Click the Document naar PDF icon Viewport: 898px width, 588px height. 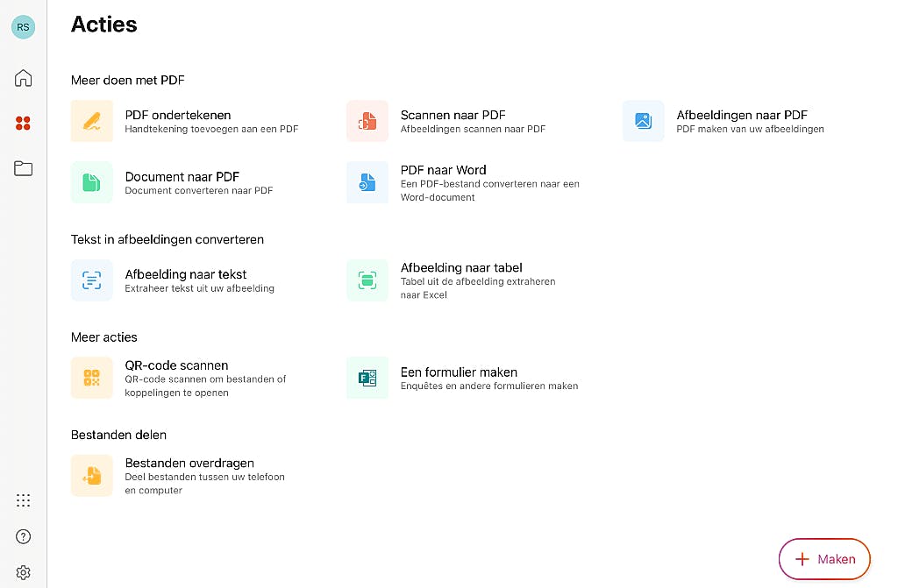click(92, 182)
